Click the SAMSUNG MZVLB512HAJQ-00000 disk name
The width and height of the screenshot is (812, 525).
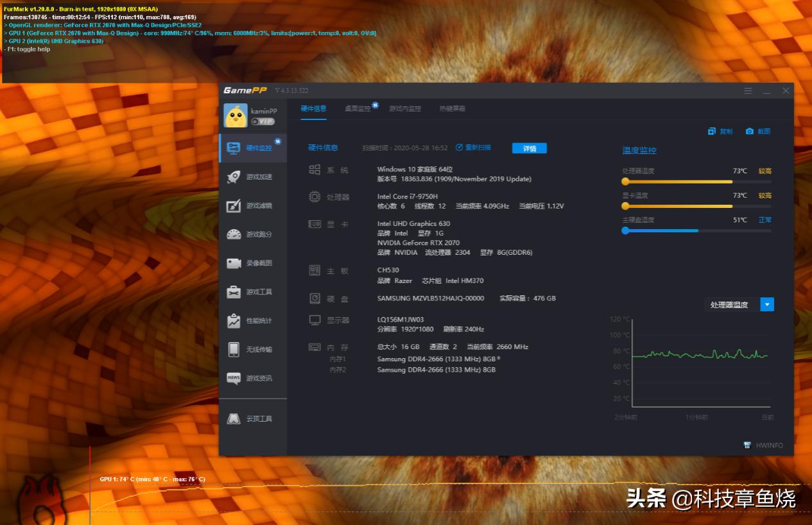431,298
